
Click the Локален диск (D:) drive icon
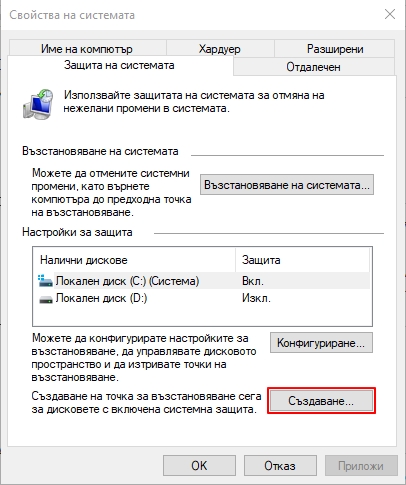[x=46, y=299]
